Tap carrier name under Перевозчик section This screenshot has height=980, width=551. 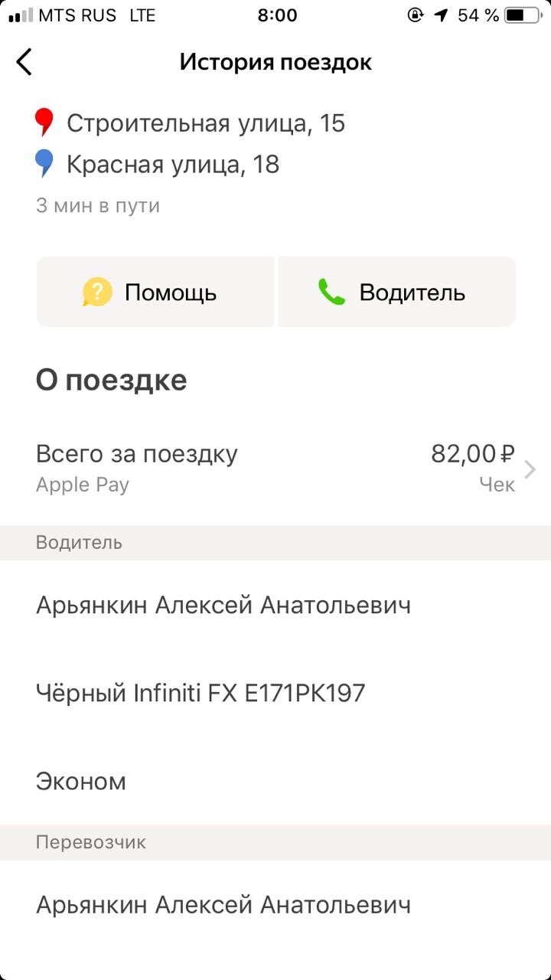[x=223, y=906]
